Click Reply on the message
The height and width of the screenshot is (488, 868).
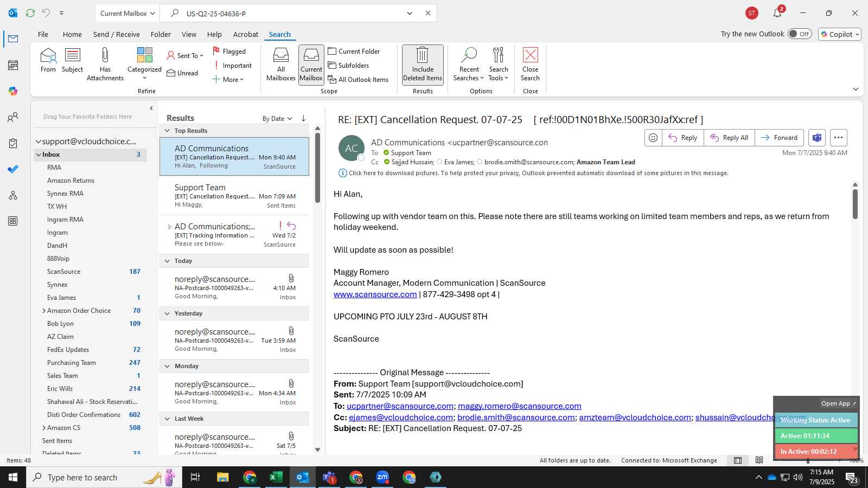(683, 138)
